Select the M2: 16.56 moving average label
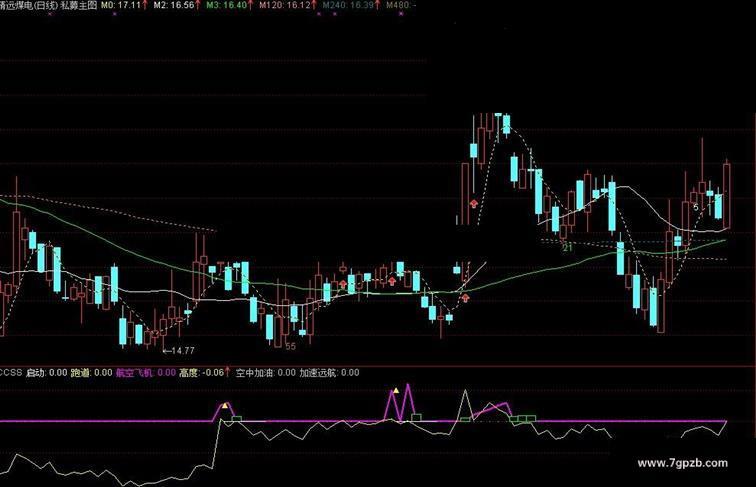Viewport: 756px width, 487px height. tap(174, 5)
